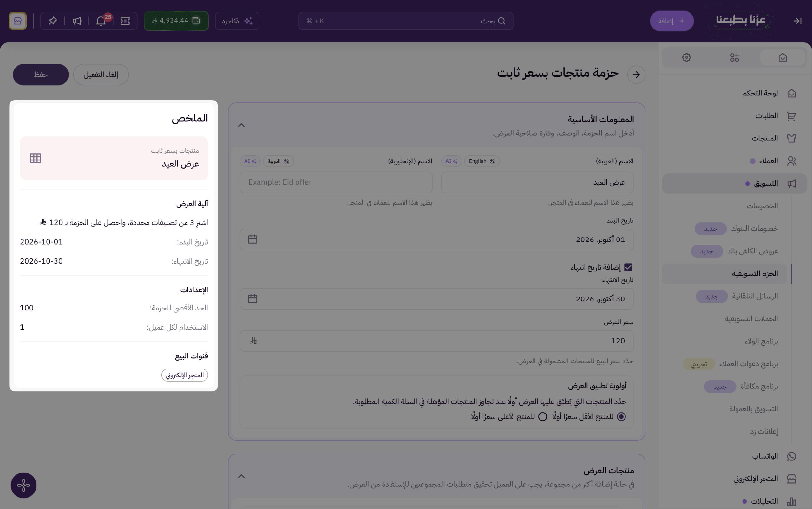This screenshot has height=509, width=812.
Task: Click the بحث search field
Action: [406, 21]
